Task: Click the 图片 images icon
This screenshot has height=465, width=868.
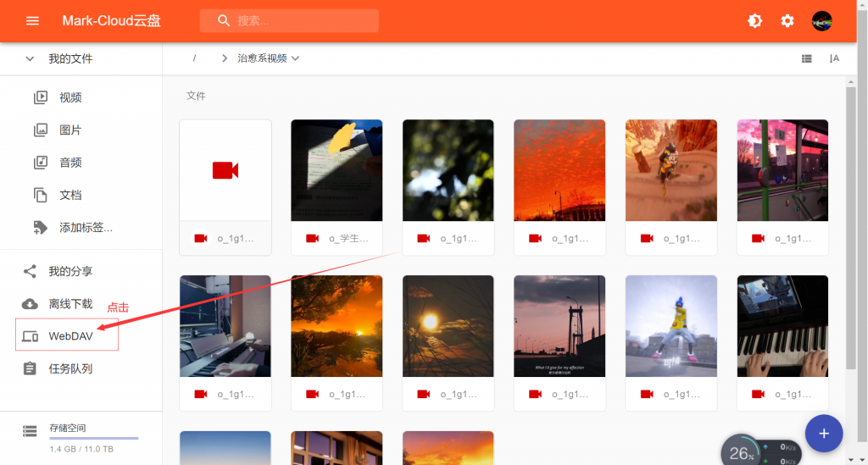Action: tap(41, 130)
